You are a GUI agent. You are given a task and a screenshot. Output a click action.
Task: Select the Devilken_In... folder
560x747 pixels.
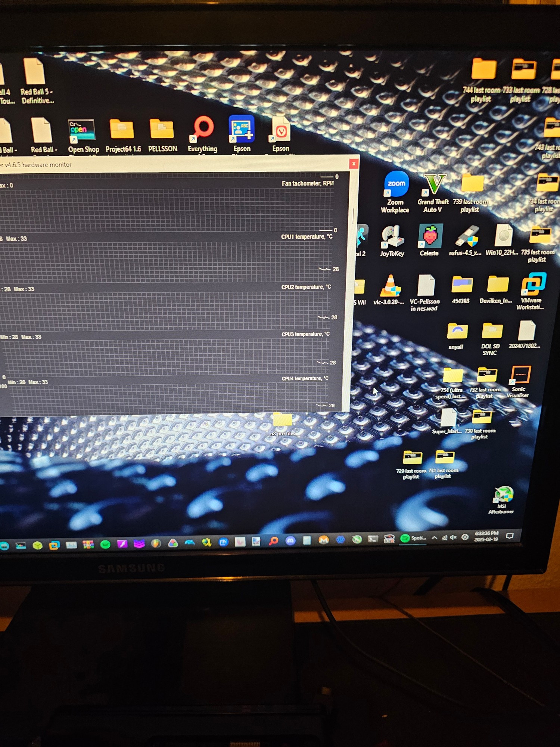(x=497, y=289)
